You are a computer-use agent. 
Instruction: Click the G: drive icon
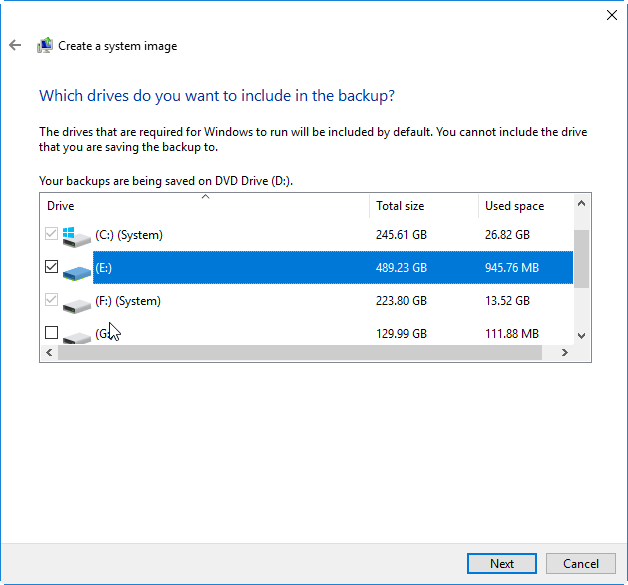[76, 334]
